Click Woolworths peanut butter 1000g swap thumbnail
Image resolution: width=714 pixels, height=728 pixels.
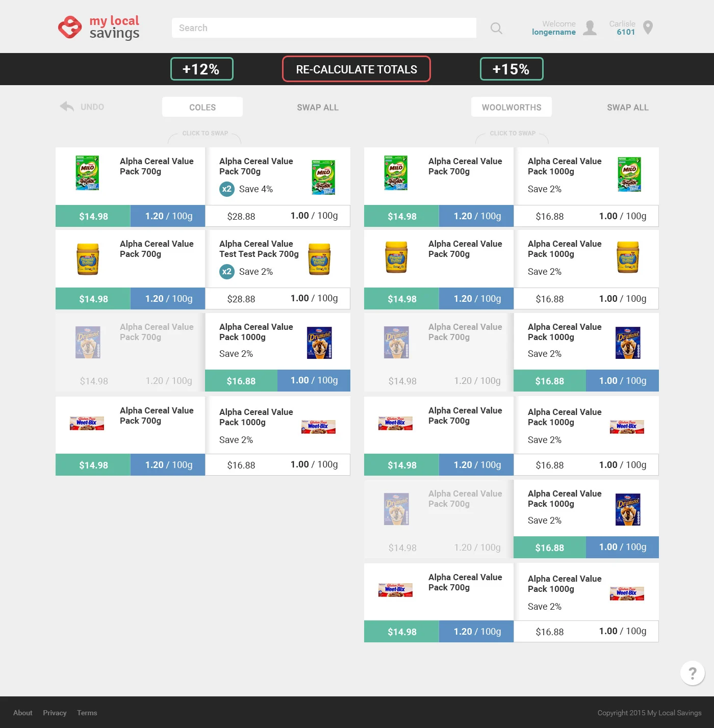[628, 257]
